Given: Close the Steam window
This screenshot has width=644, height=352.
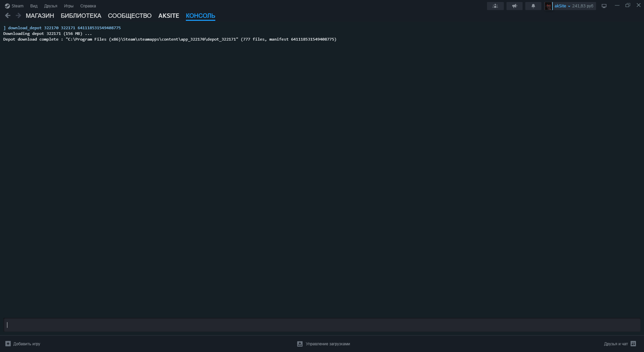Looking at the screenshot, I should point(639,5).
